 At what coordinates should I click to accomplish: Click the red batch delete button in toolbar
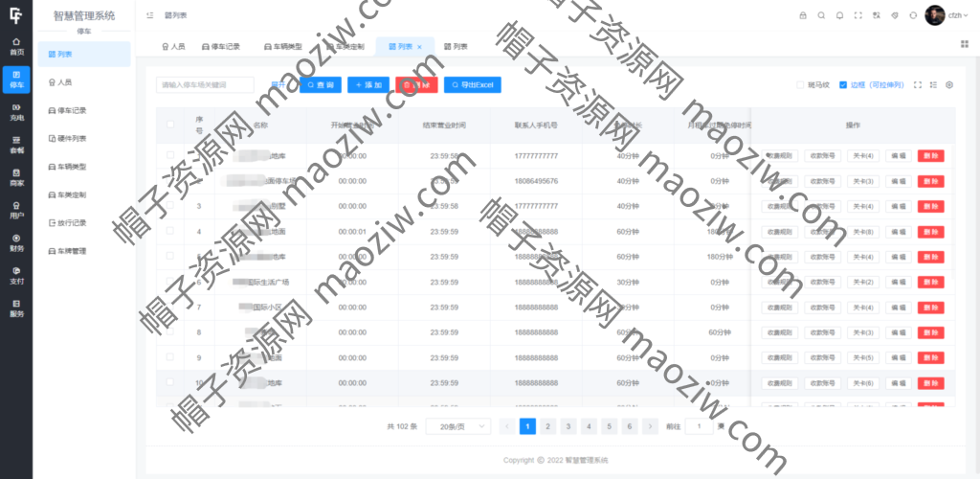417,85
